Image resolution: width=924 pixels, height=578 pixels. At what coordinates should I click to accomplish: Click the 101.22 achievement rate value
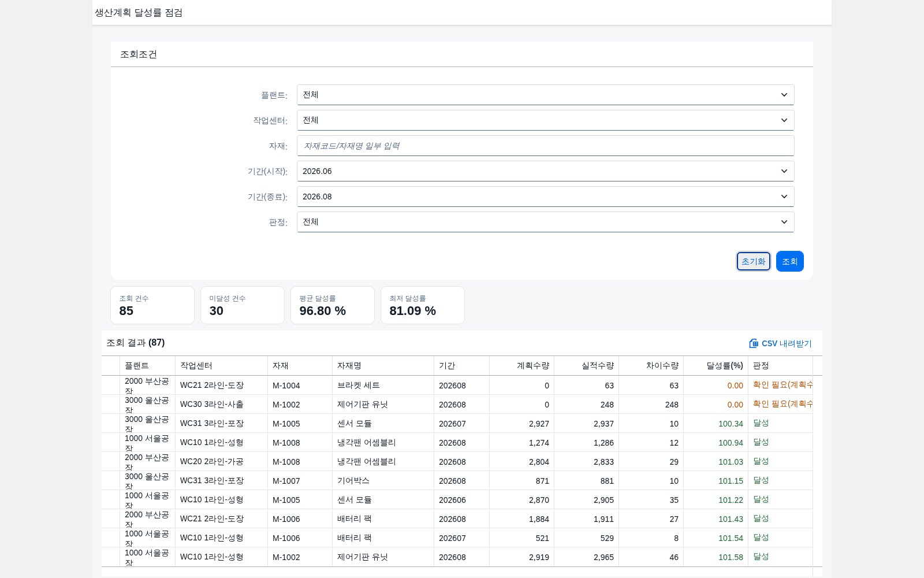[731, 500]
